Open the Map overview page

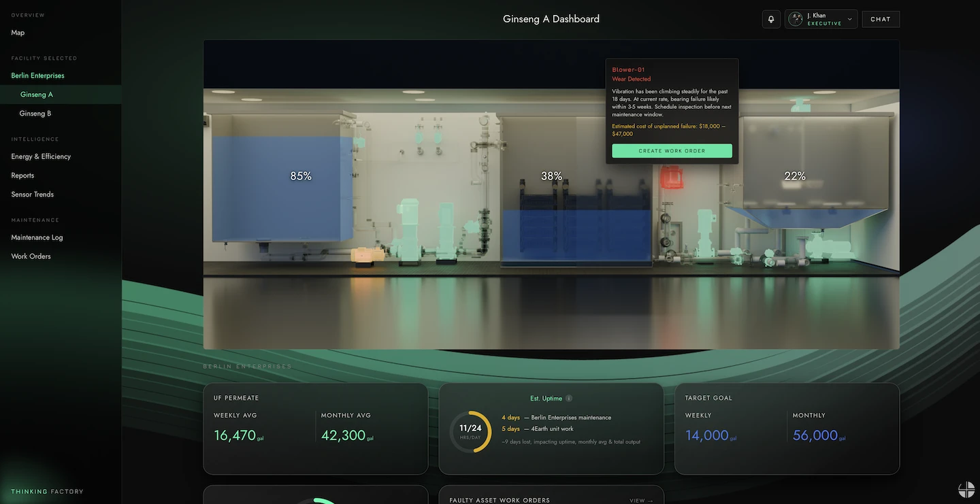click(18, 33)
